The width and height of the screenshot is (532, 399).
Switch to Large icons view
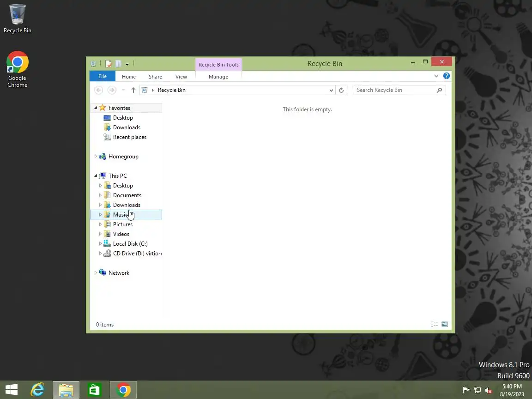445,324
